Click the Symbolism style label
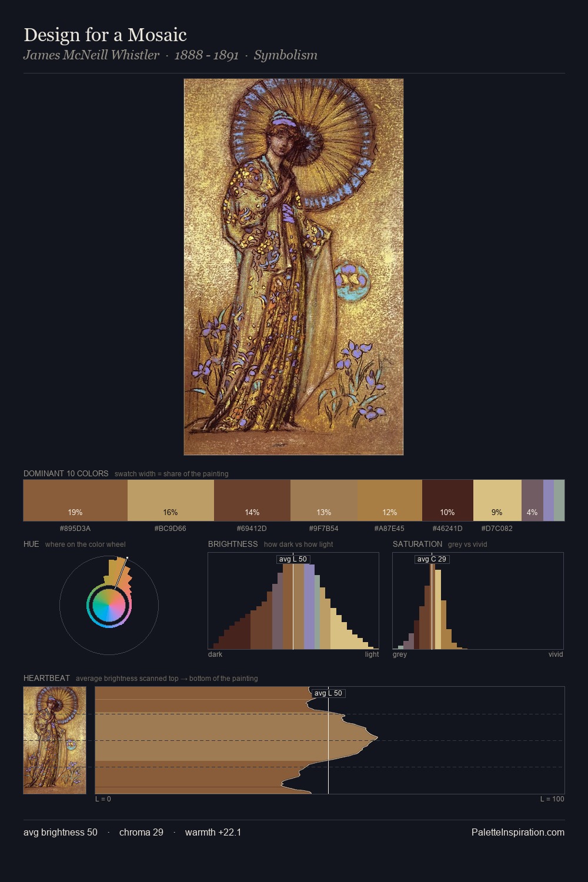 click(286, 55)
